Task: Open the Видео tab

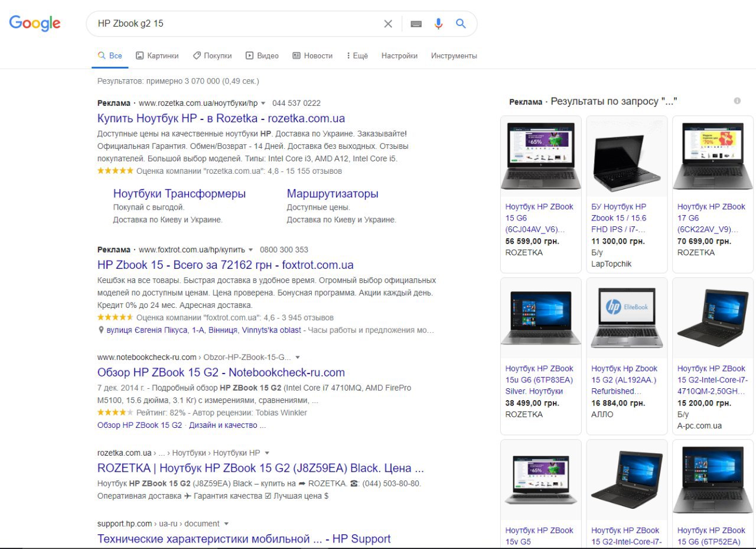Action: tap(262, 56)
